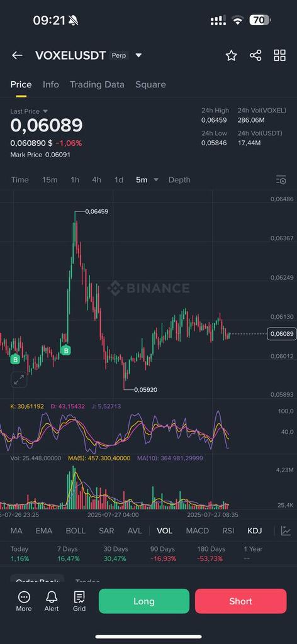This screenshot has width=297, height=644.
Task: Tap the Long button
Action: pos(144,601)
